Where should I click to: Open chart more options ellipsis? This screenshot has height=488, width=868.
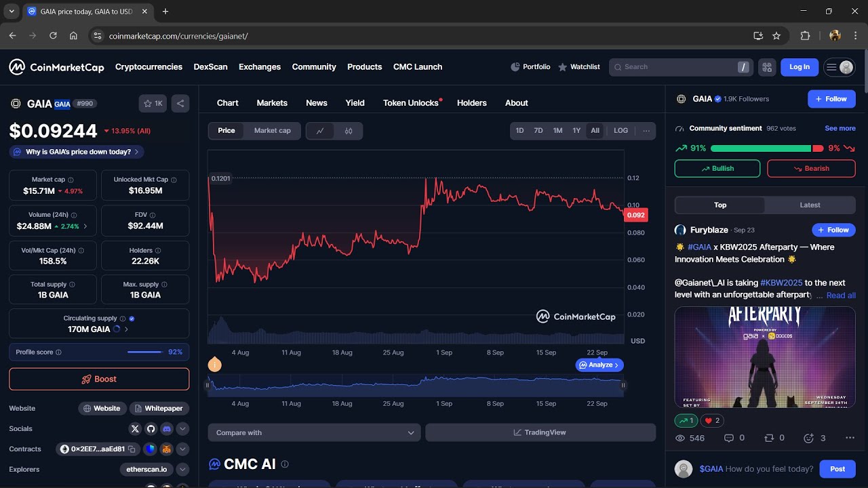tap(646, 131)
